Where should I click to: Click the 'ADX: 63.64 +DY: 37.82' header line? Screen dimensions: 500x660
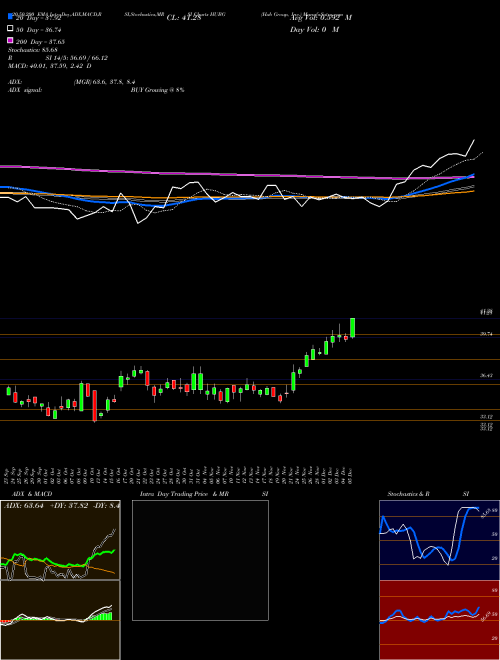point(46,506)
